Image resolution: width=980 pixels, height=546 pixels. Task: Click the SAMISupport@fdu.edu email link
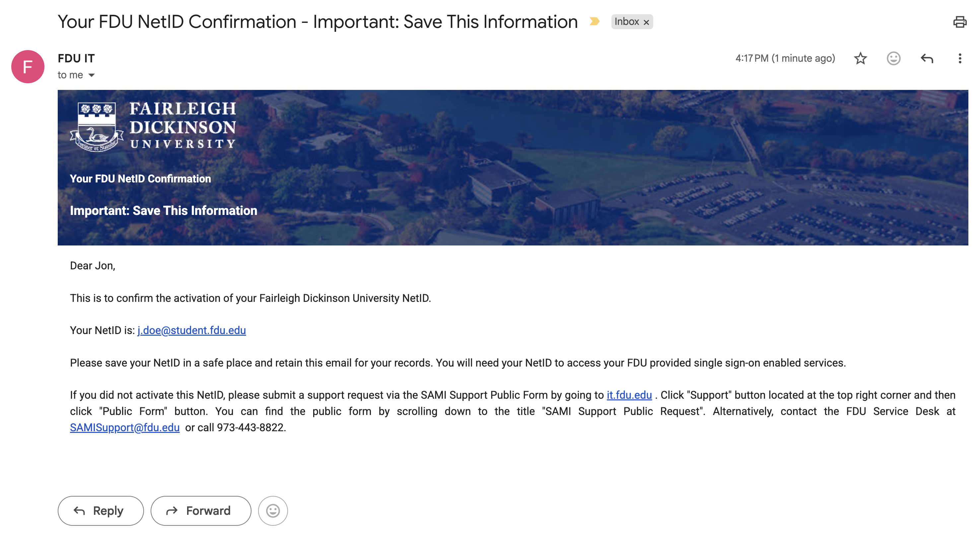pos(124,427)
